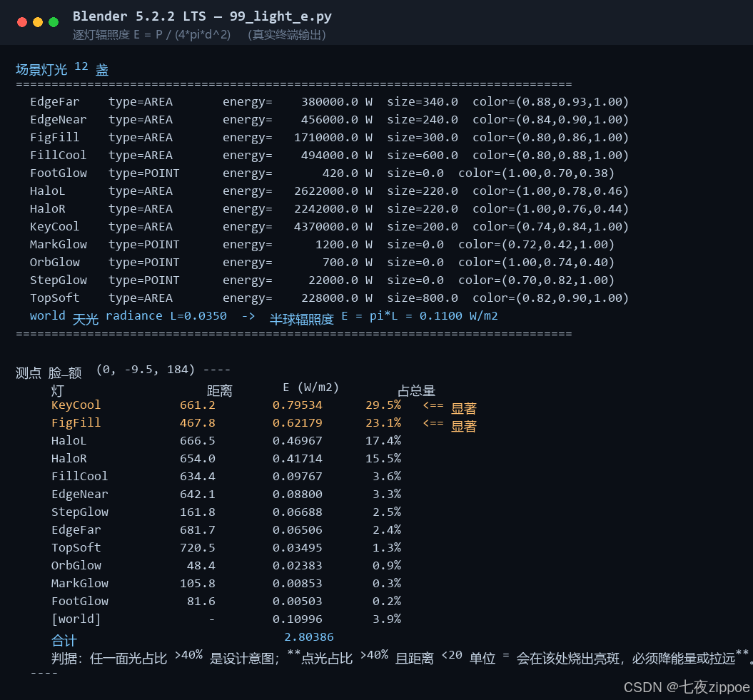Click EdgeNear irradiance 0.08800
The image size is (753, 700).
coord(297,494)
